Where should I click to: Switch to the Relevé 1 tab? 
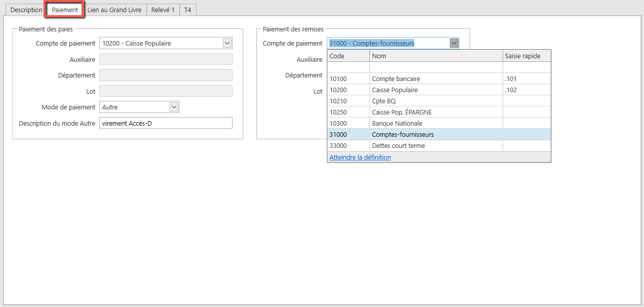tap(163, 10)
